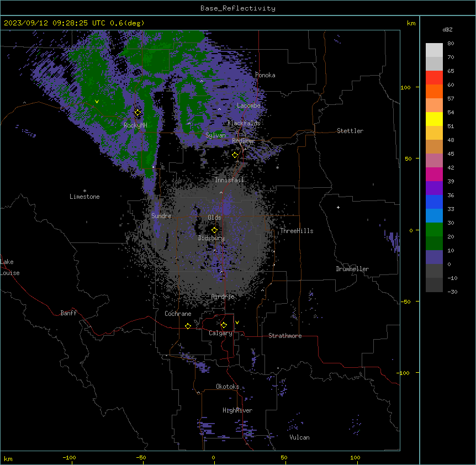Click the dBZ legend heading
476x465 pixels.
point(447,30)
